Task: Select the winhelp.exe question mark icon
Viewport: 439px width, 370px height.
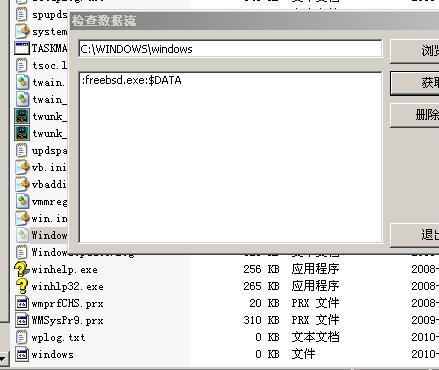Action: point(22,269)
